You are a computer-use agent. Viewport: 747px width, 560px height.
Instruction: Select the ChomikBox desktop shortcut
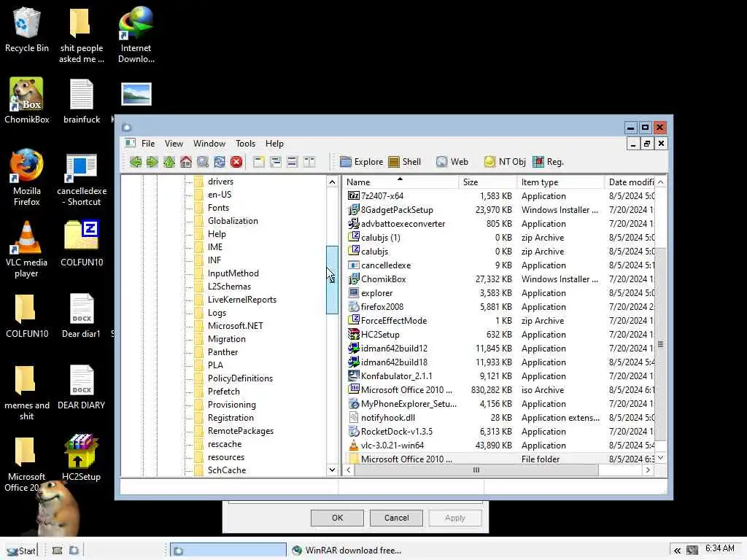[x=27, y=101]
